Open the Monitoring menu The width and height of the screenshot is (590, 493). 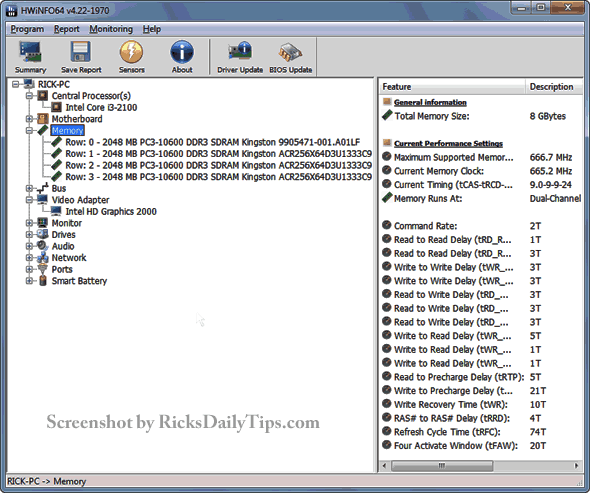click(x=111, y=29)
